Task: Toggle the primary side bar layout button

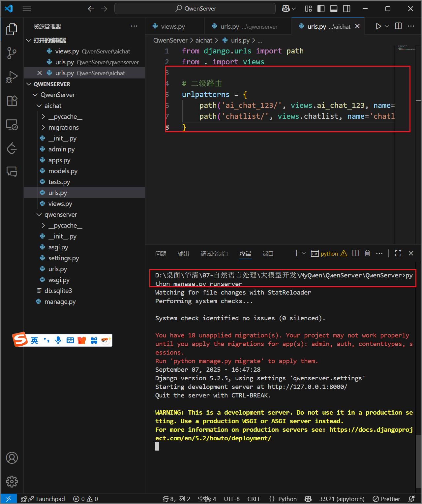Action: pyautogui.click(x=321, y=9)
